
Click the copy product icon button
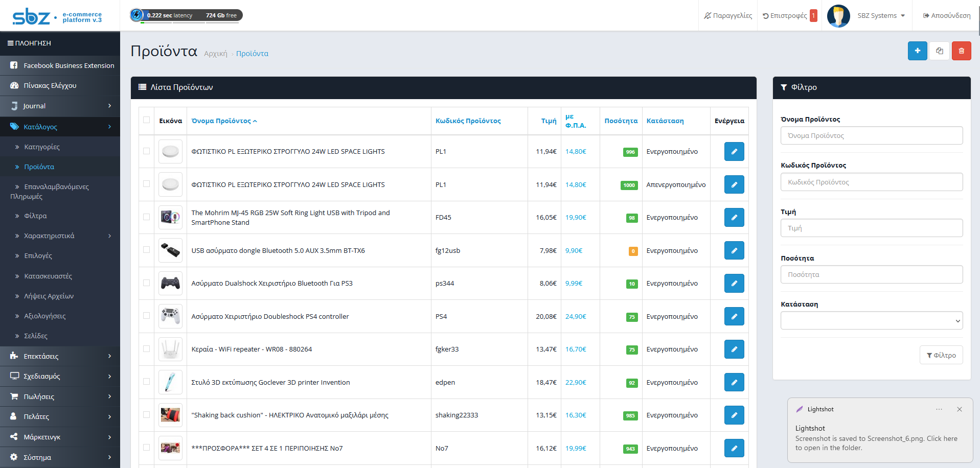939,51
